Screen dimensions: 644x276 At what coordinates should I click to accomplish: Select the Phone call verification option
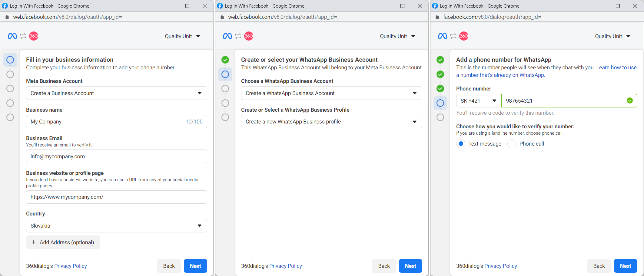(x=512, y=144)
